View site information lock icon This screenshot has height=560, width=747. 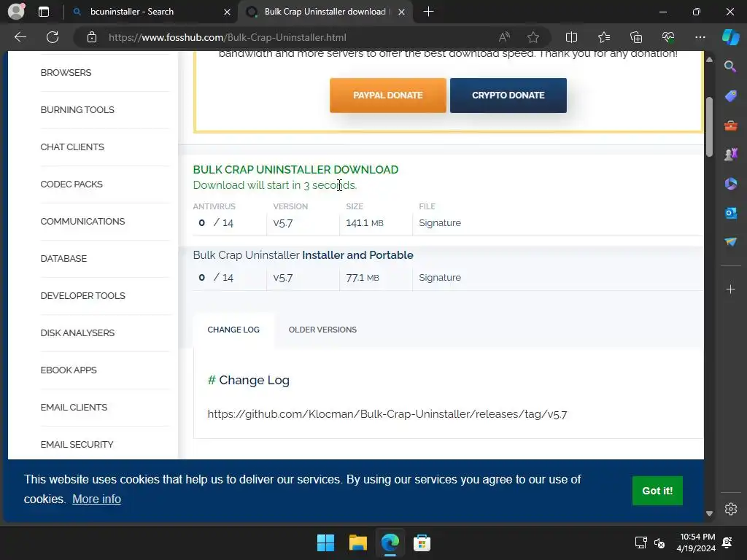click(x=92, y=37)
